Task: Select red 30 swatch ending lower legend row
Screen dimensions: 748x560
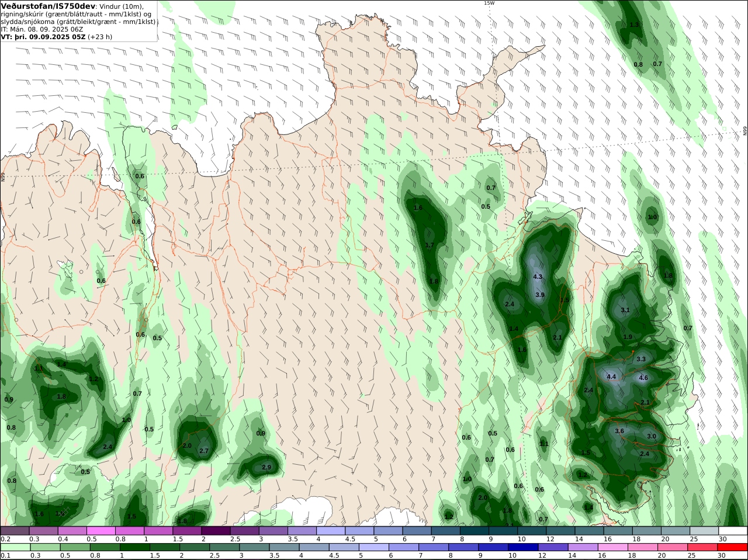Action: tap(733, 548)
